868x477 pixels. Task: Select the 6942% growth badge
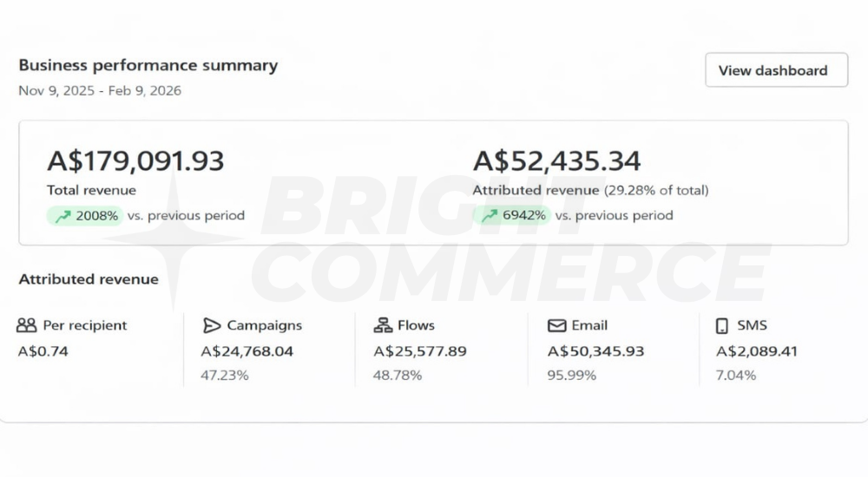pos(511,216)
